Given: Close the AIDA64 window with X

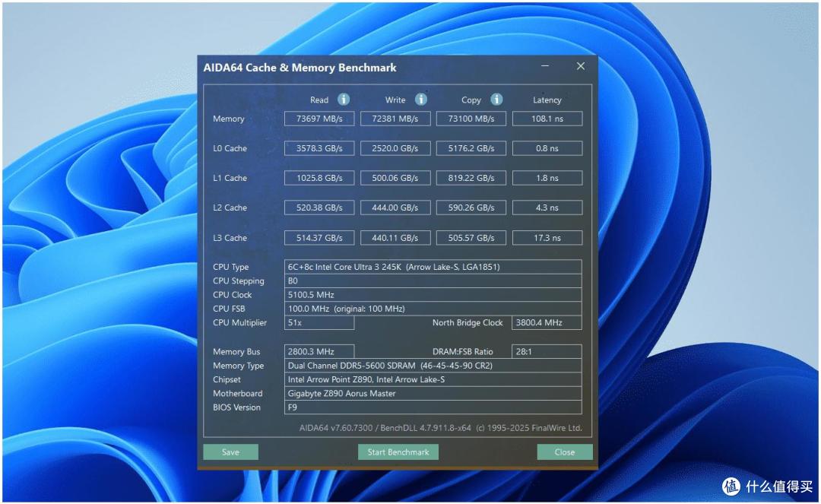Looking at the screenshot, I should (x=581, y=66).
